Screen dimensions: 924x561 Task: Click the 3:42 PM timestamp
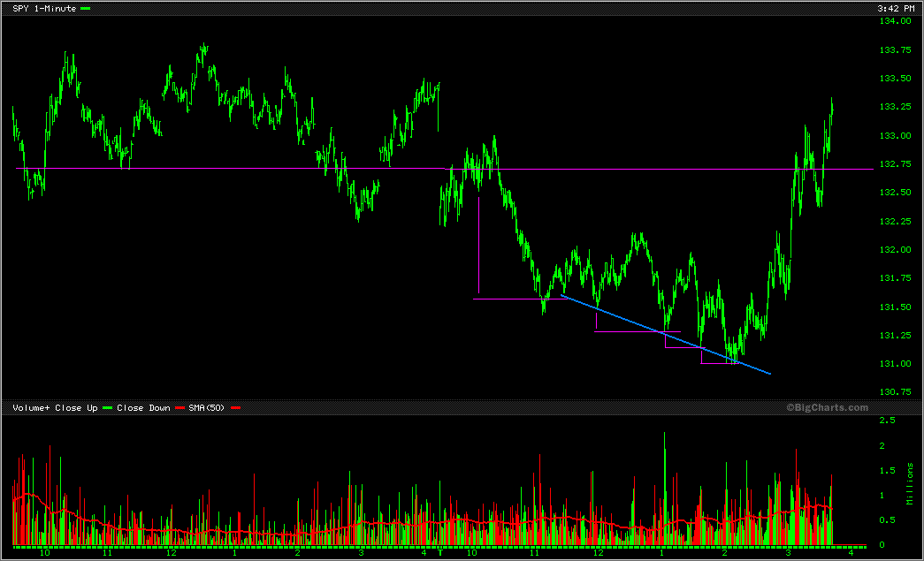coord(896,8)
